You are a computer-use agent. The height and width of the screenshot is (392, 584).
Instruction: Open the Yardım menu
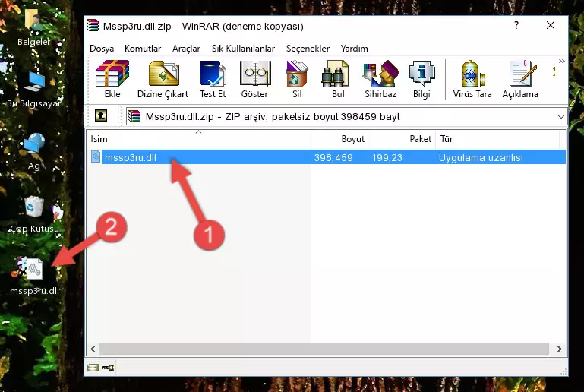354,49
